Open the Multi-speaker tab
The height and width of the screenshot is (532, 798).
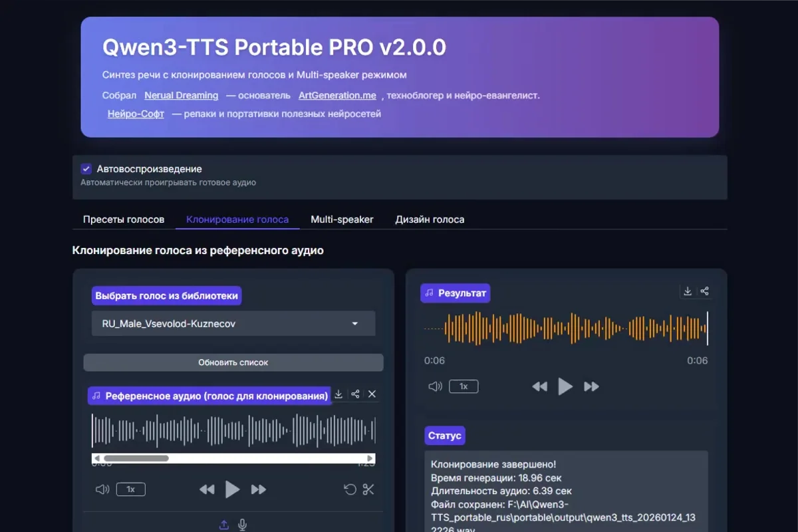[x=342, y=219]
